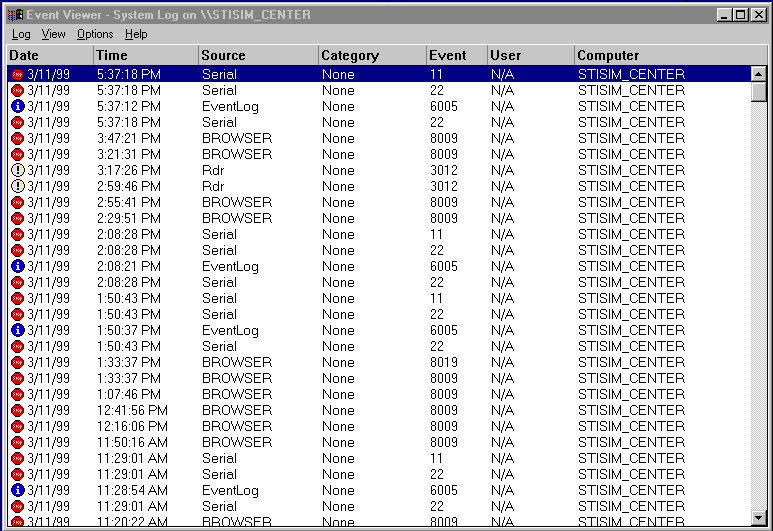Image resolution: width=773 pixels, height=531 pixels.
Task: Select date '3/11/99' in 3:17:26 PM row
Action: click(x=48, y=171)
